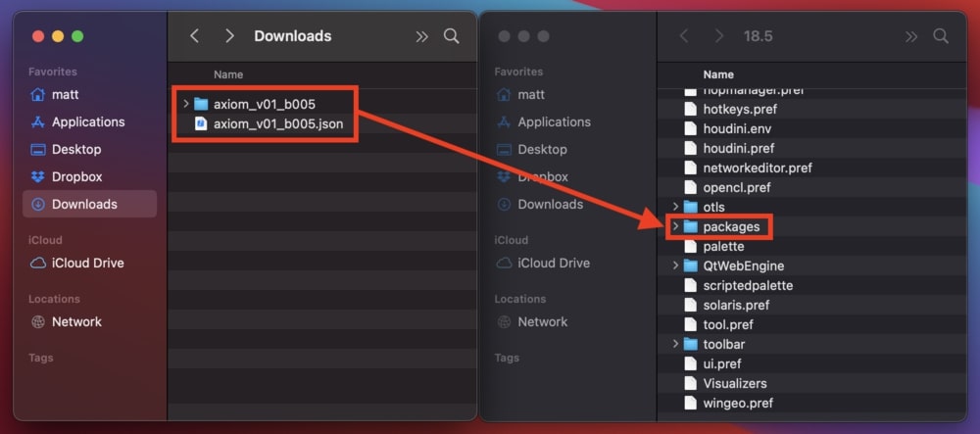Select the axiom_v01_b005.json file icon
The height and width of the screenshot is (434, 980).
click(201, 123)
